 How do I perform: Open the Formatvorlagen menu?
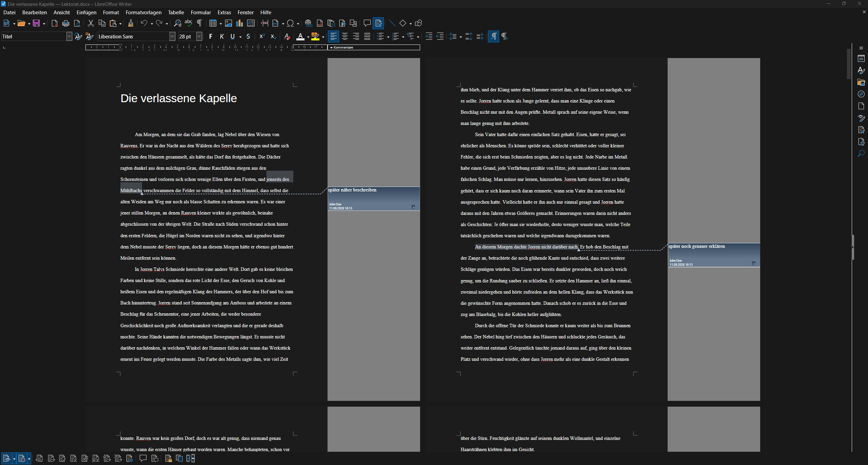(x=143, y=13)
